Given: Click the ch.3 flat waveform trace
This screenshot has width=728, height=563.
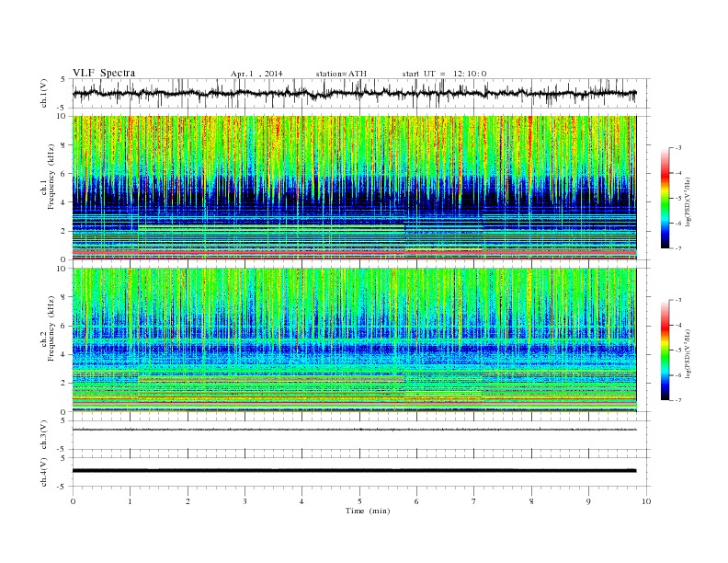Looking at the screenshot, I should tap(354, 430).
